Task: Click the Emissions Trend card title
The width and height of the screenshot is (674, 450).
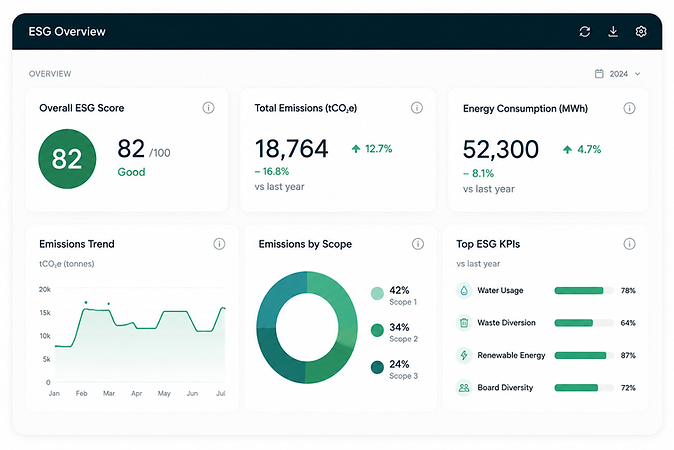Action: point(77,244)
